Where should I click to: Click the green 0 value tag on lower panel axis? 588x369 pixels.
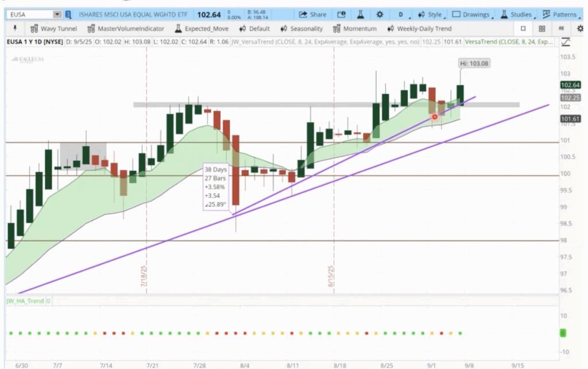click(x=563, y=333)
